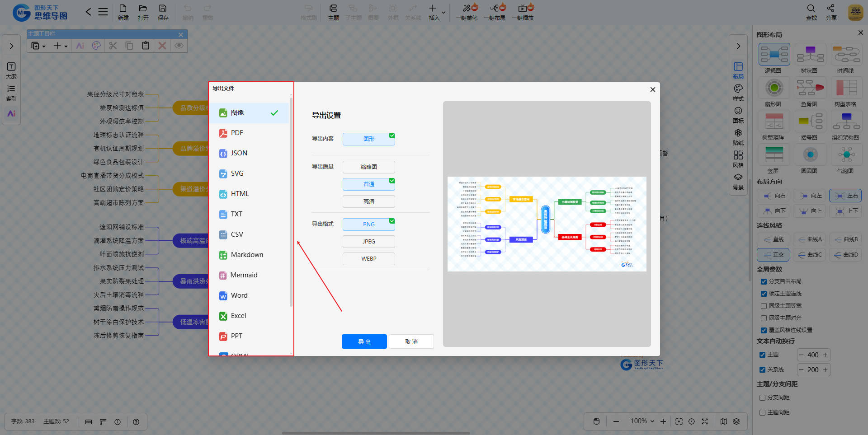868x435 pixels.
Task: Open the zoom percentage 100% dropdown
Action: (x=642, y=421)
